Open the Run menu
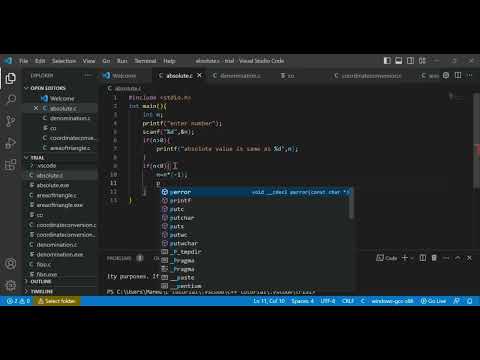 122,61
